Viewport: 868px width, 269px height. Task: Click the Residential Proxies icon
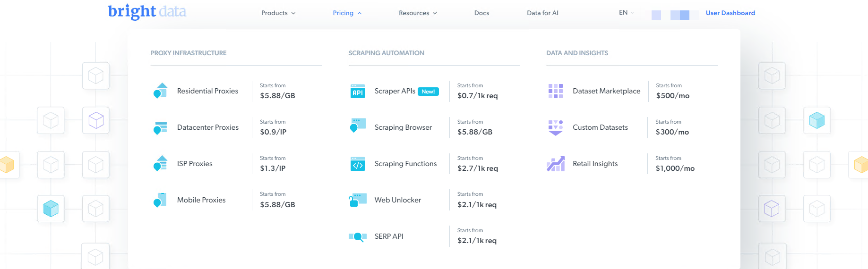(x=161, y=91)
